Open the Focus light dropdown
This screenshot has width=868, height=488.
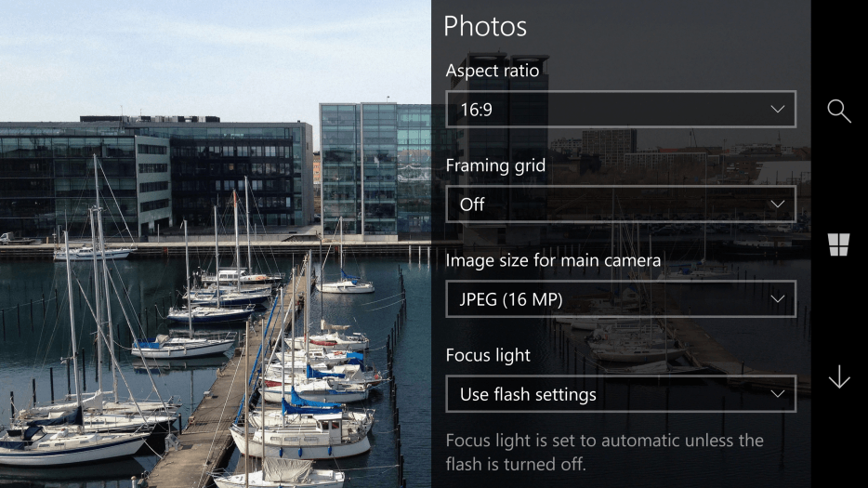point(621,394)
